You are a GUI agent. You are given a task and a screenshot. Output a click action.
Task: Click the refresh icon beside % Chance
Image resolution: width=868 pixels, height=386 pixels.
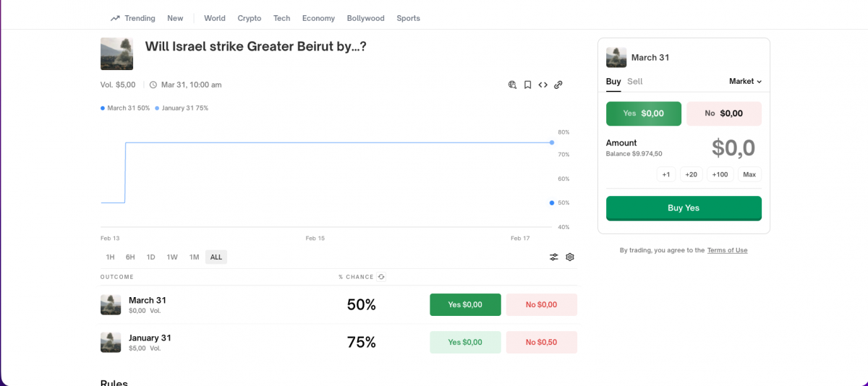click(381, 277)
